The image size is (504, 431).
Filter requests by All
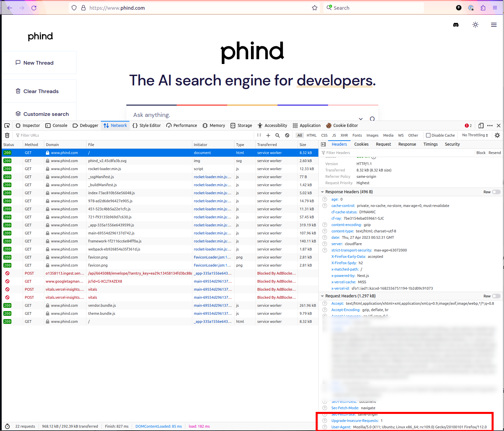pos(300,135)
